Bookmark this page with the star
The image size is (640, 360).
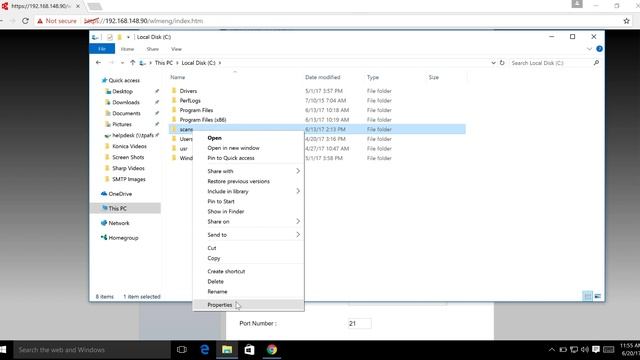pos(627,21)
